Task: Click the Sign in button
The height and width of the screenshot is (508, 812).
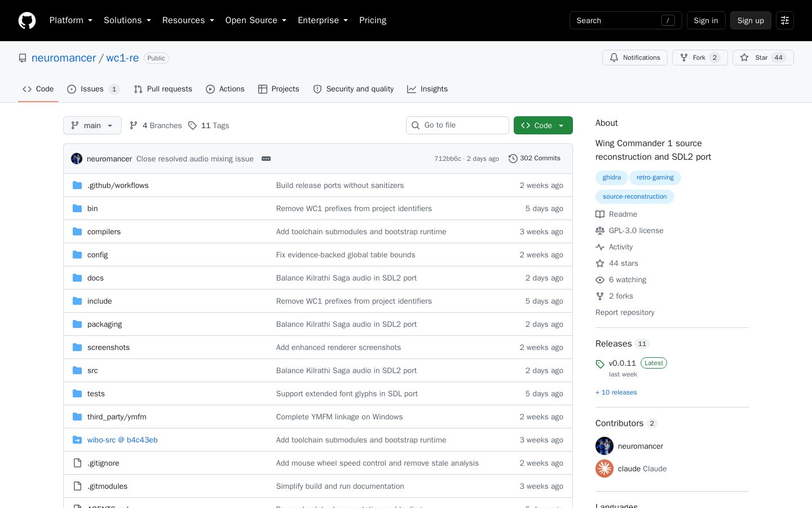Action: (706, 20)
